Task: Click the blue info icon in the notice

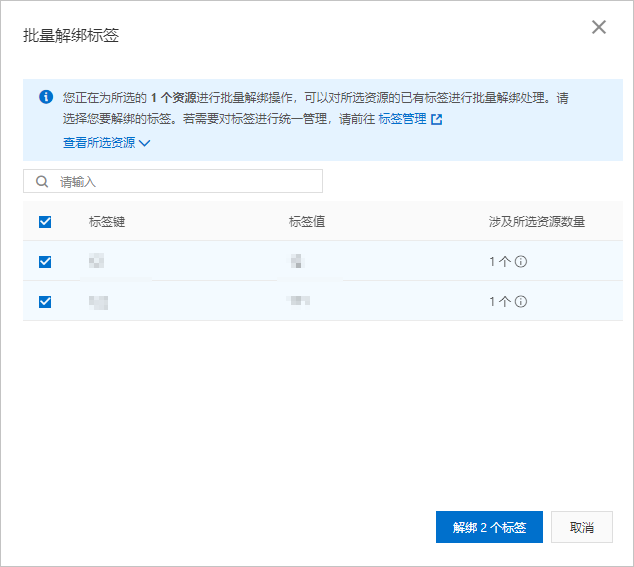Action: (46, 97)
